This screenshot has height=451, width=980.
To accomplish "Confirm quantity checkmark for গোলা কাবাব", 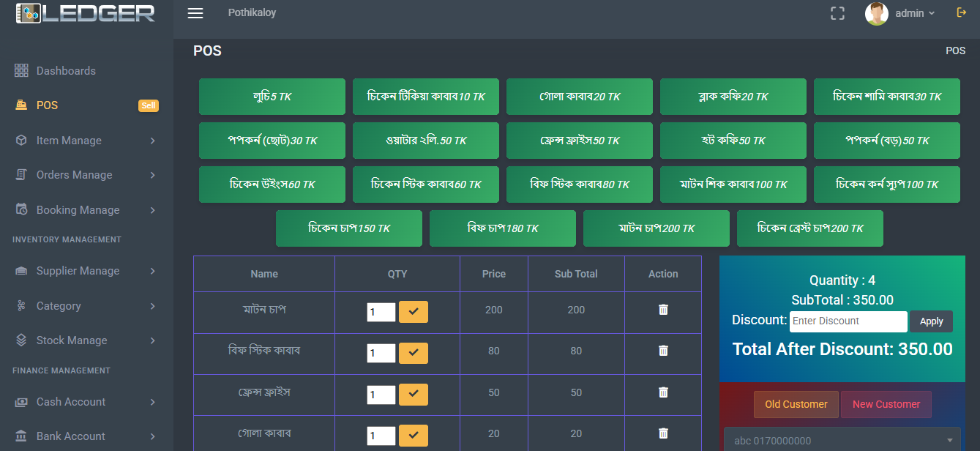I will tap(413, 436).
